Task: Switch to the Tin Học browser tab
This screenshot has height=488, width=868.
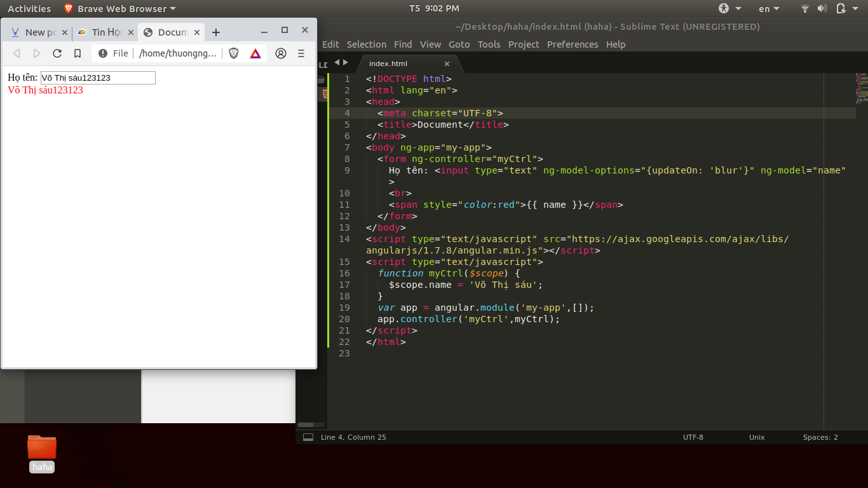Action: (x=105, y=32)
